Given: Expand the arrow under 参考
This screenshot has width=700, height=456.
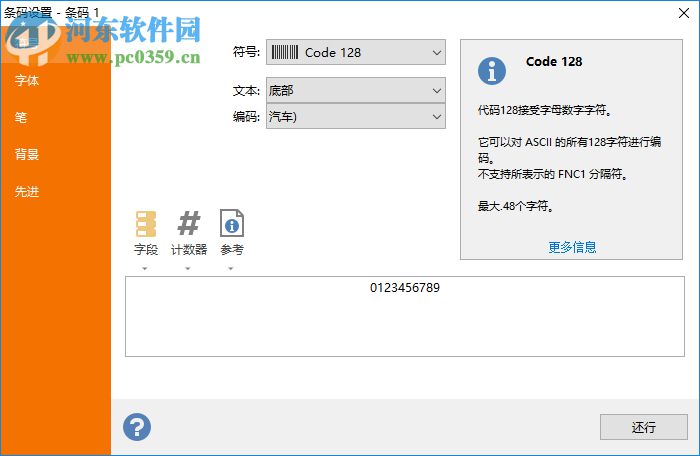Looking at the screenshot, I should coord(231,269).
